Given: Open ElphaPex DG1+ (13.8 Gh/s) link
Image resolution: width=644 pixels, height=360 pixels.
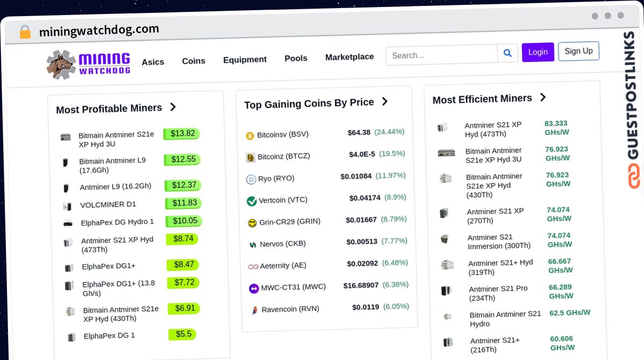Looking at the screenshot, I should pyautogui.click(x=119, y=288).
